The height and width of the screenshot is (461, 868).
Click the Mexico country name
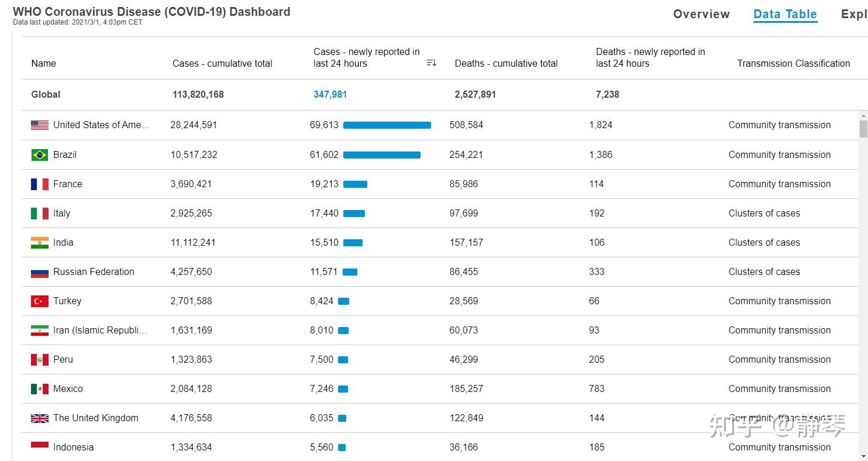[x=68, y=388]
